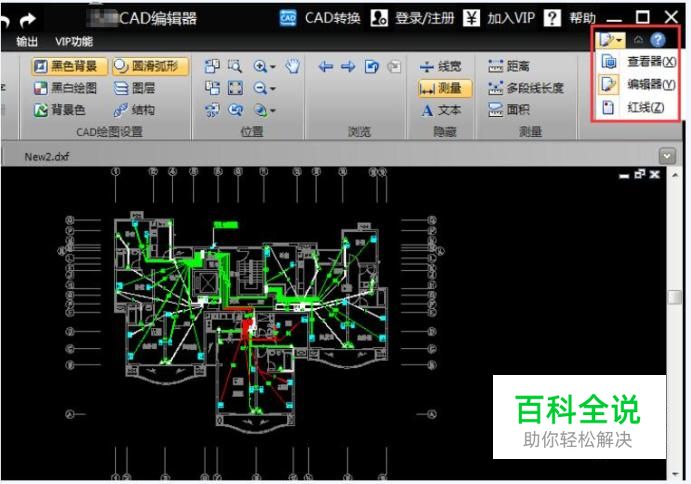Select the 多段线长度 polyline length tool

coord(526,88)
